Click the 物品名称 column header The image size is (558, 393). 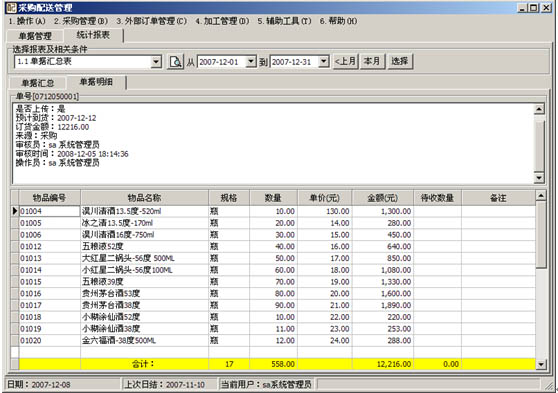point(144,198)
